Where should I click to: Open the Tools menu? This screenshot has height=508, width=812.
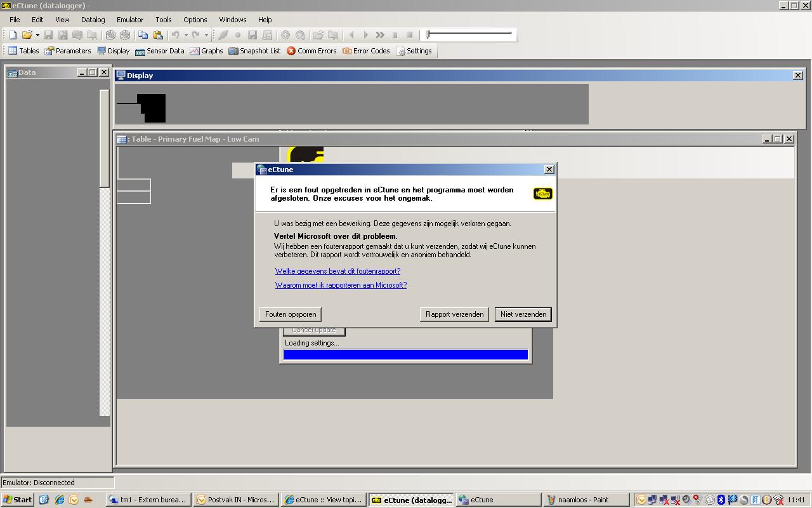click(164, 20)
